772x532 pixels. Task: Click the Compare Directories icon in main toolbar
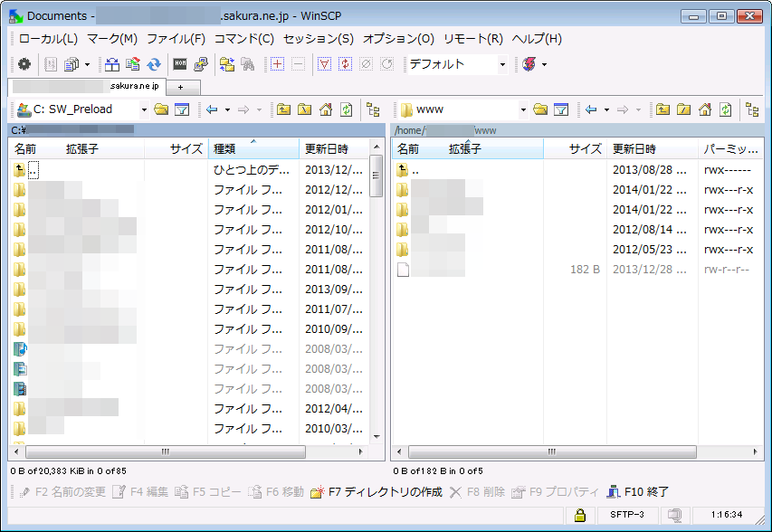pos(112,64)
